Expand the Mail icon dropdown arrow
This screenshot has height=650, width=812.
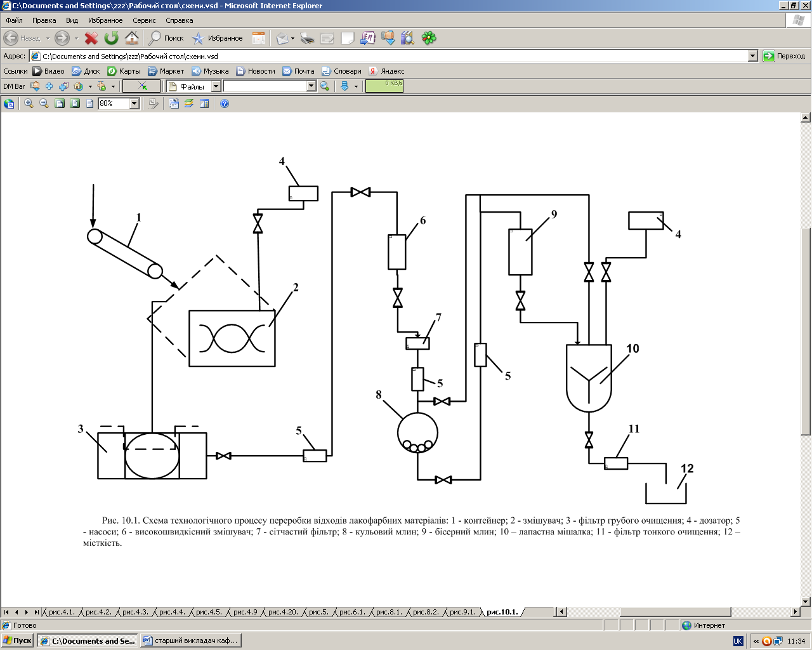pos(292,39)
